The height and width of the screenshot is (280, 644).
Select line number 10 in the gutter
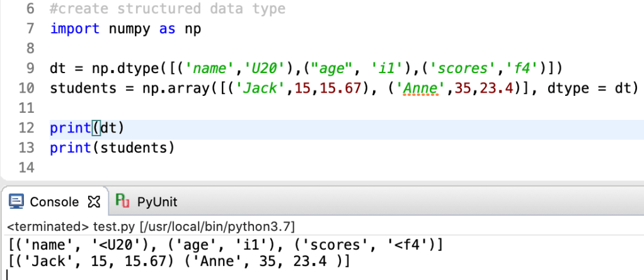[x=25, y=88]
